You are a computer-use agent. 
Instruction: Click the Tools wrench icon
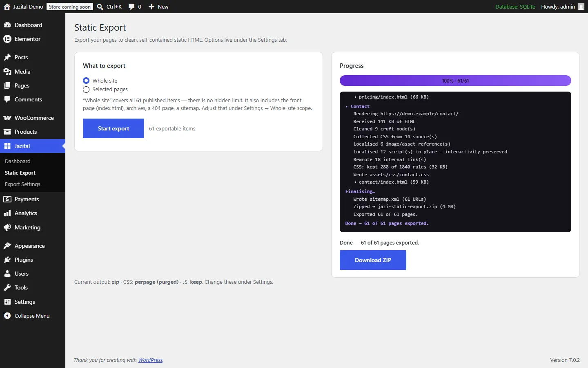coord(7,287)
